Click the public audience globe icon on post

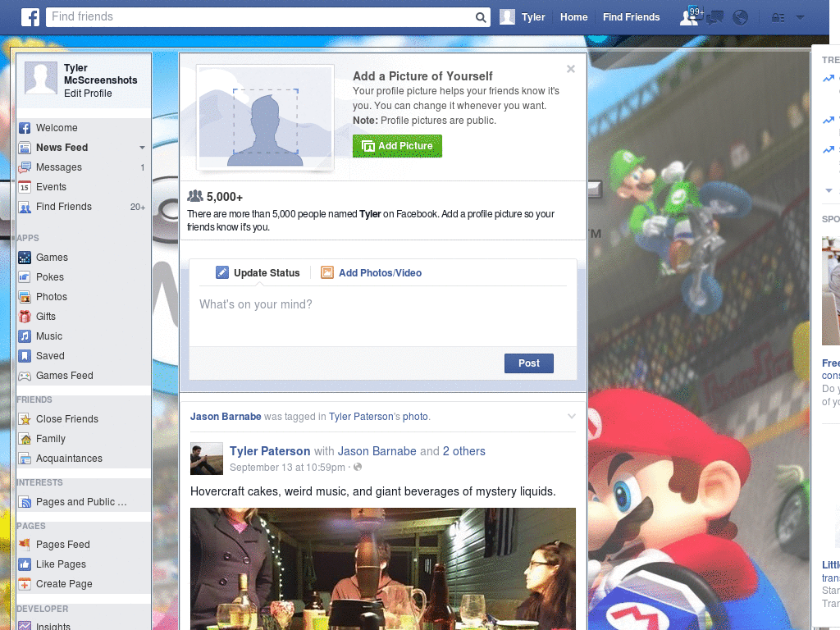[x=358, y=467]
